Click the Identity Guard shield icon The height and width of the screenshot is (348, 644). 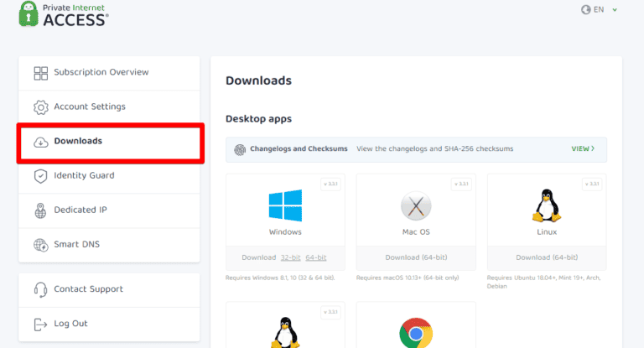pos(40,176)
